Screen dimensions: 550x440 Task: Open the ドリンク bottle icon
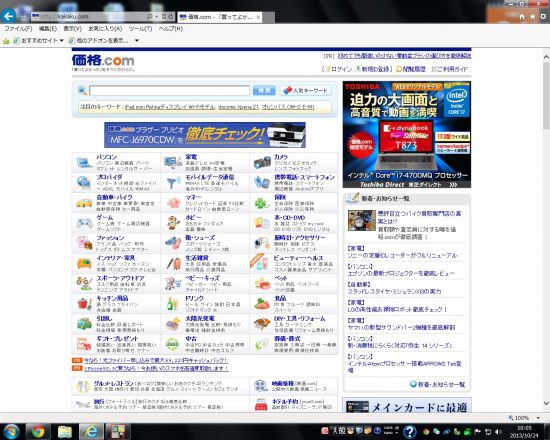click(x=172, y=304)
